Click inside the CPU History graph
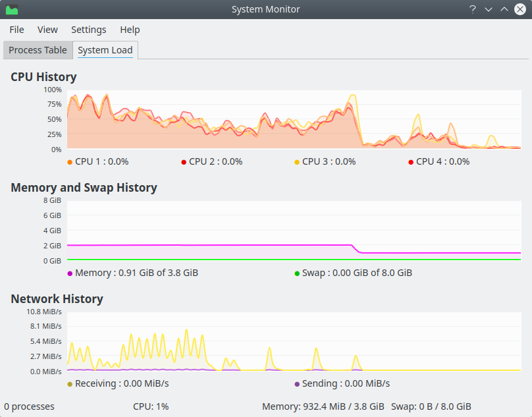This screenshot has width=532, height=417. 293,119
